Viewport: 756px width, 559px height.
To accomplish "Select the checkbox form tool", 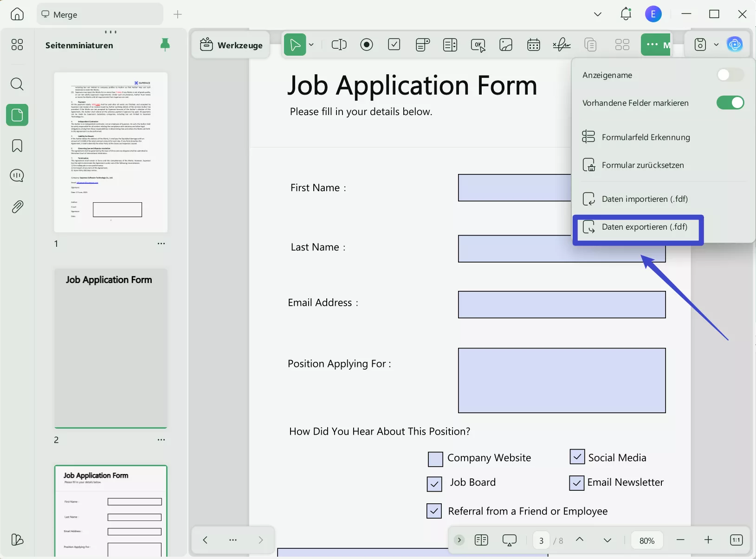I will (x=394, y=44).
